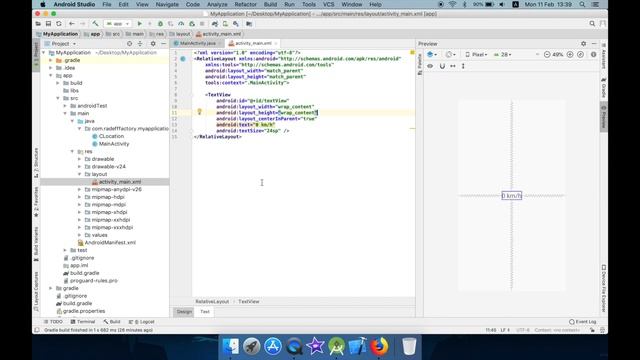Screen dimensions: 640x360
Task: Open the orientation dropdown in preview toolbar
Action: coord(451,54)
